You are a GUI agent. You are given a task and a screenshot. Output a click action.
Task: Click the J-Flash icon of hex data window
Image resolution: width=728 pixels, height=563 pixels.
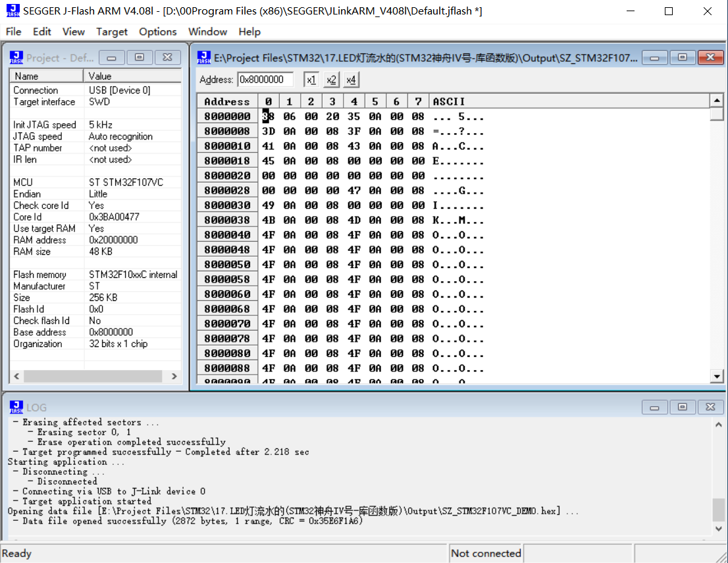pos(204,57)
